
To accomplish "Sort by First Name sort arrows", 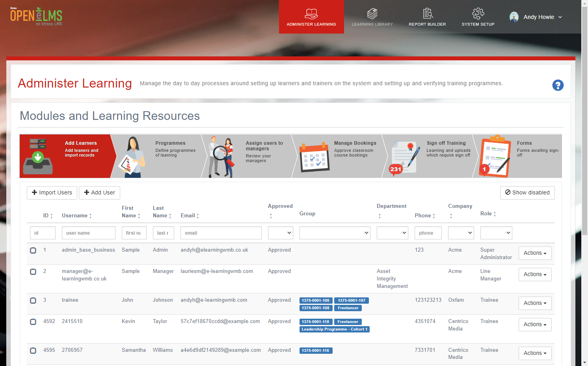I will 139,216.
